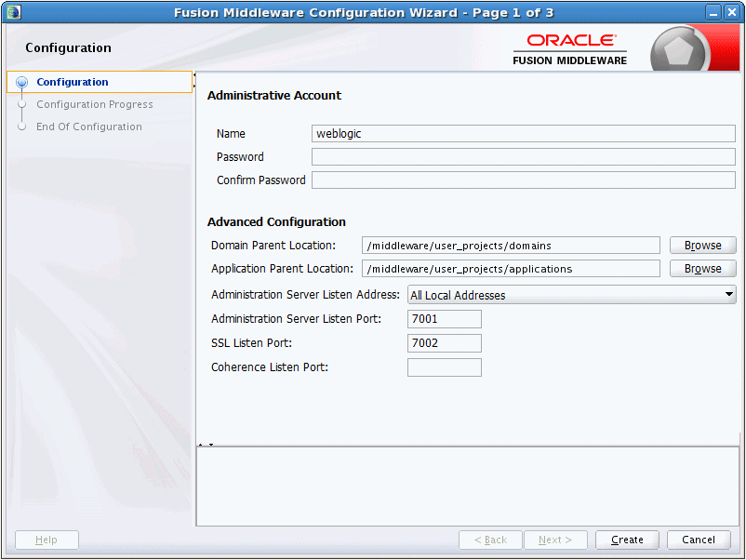Browse for Domain Parent Location
This screenshot has width=746, height=560.
(702, 246)
